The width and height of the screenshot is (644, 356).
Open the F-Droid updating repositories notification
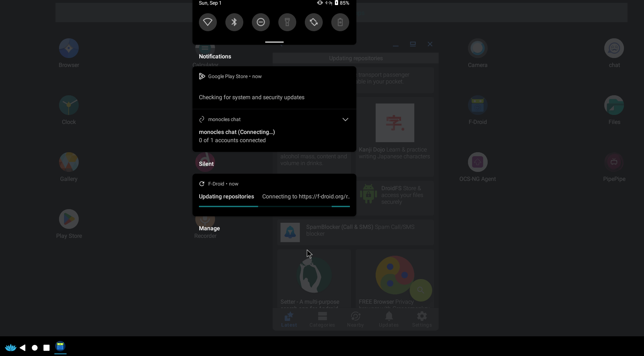coord(274,195)
